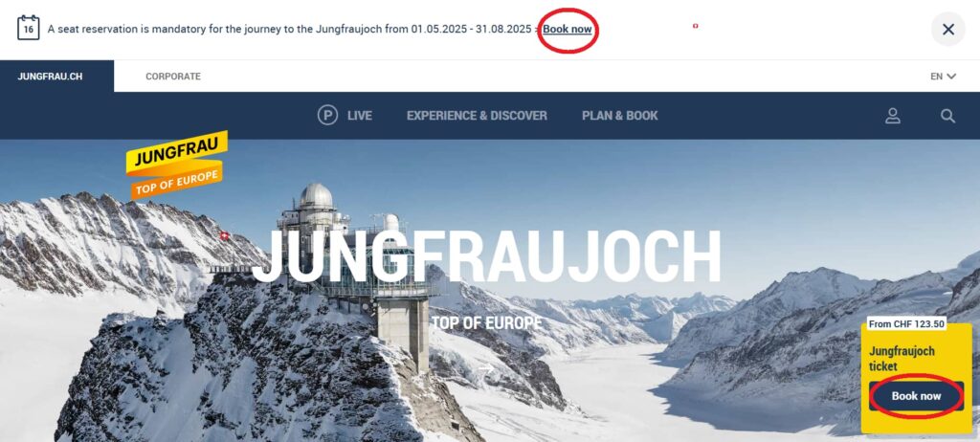
Task: Open the PLAN & BOOK menu
Action: [620, 116]
